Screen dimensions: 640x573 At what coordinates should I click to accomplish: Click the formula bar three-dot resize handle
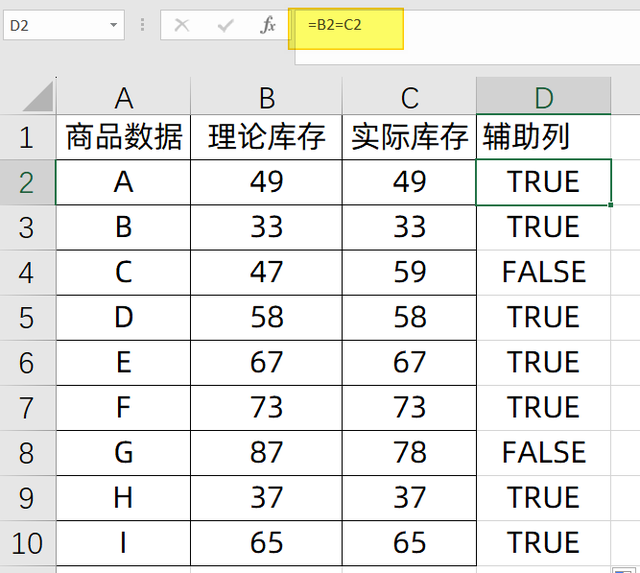(142, 25)
